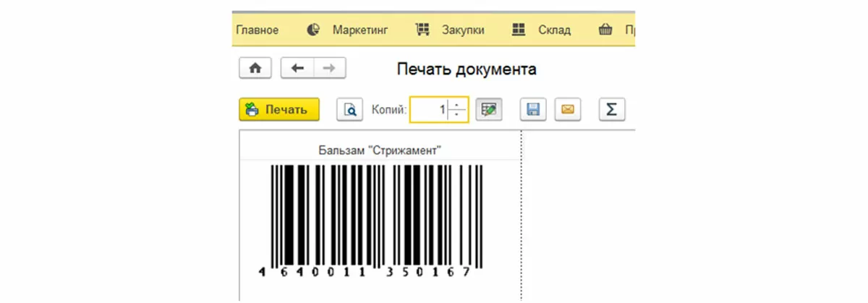
Task: Click the basket icon after Склад
Action: pyautogui.click(x=605, y=30)
